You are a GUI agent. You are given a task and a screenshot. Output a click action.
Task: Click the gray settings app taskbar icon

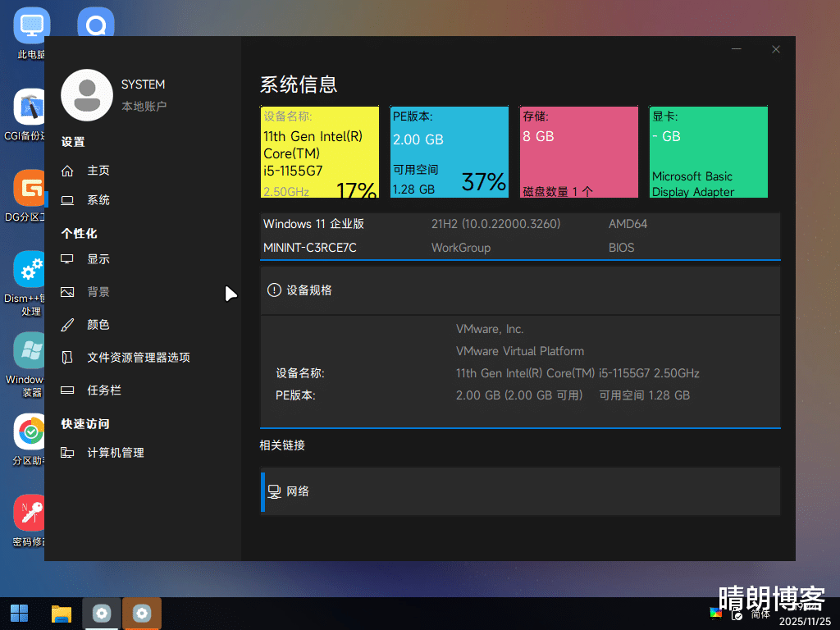tap(101, 614)
